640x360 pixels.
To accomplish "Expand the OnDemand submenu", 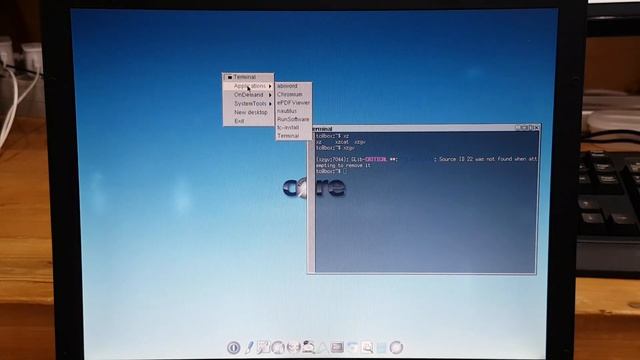I will pos(249,95).
